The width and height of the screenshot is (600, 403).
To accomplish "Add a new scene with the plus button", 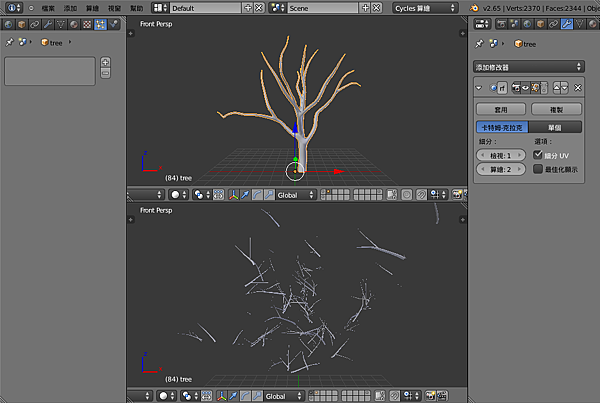I will 365,8.
